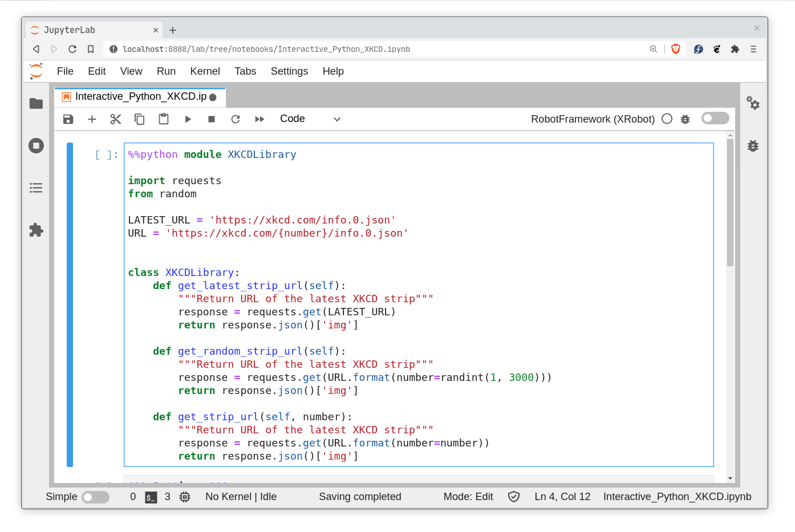Click inside the XKCDLibrary code cell editor
This screenshot has height=532, width=795.
coord(419,305)
